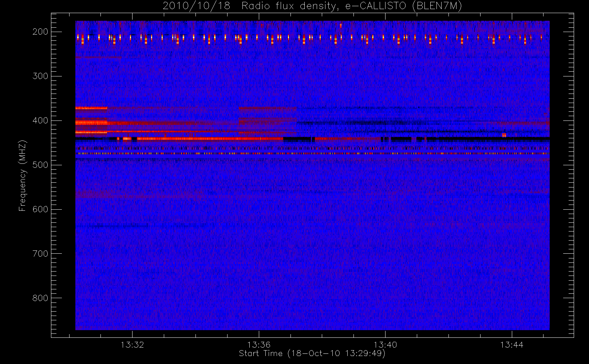
Task: Click the 400 MHz frequency tick label
Action: pos(40,120)
